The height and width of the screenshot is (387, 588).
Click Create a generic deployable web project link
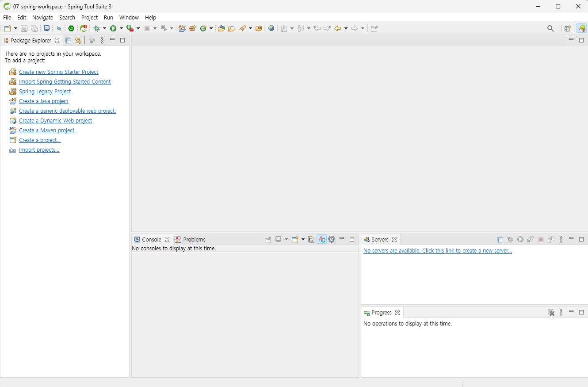[68, 111]
